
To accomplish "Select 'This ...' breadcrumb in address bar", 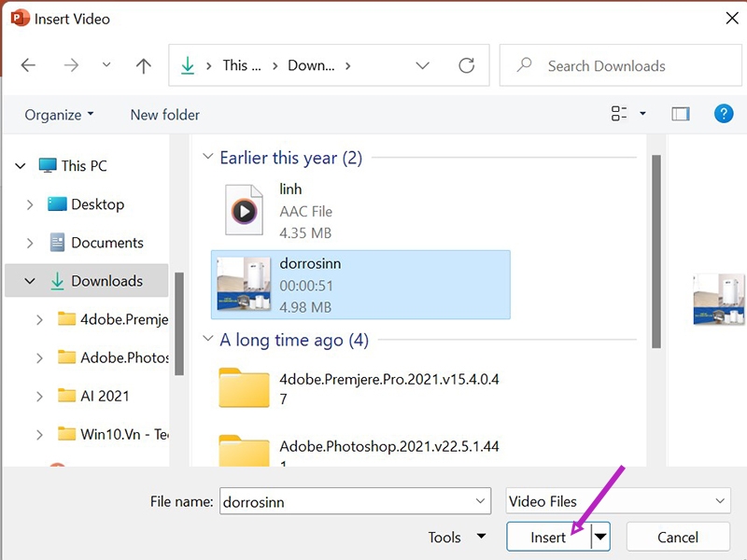I will pos(242,65).
